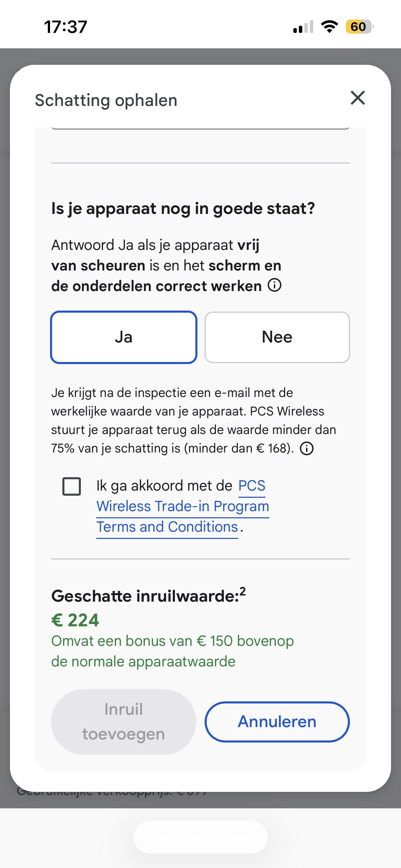401x868 pixels.
Task: Cancel with the Annuleren button
Action: [277, 722]
